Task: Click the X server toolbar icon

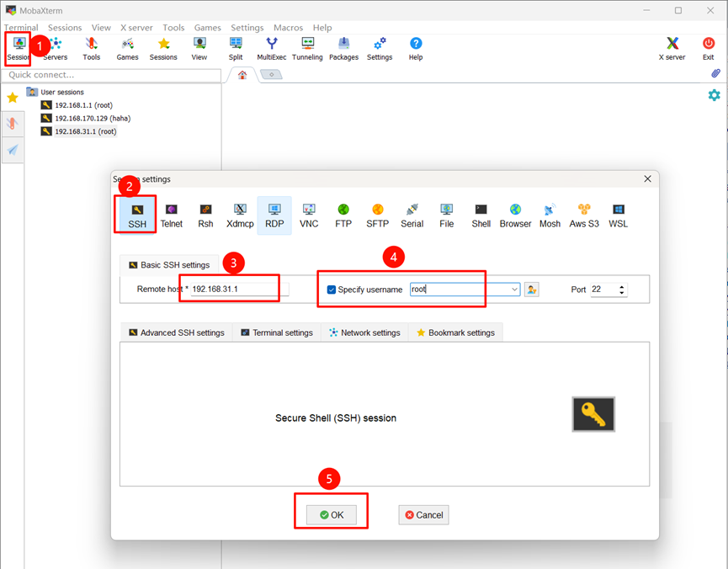Action: [x=672, y=49]
